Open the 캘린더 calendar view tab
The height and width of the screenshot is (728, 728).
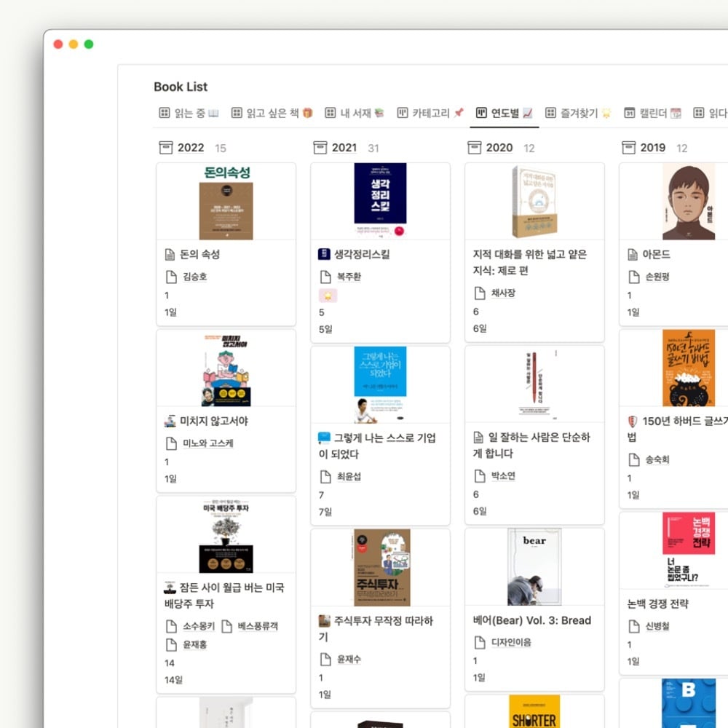pyautogui.click(x=652, y=113)
